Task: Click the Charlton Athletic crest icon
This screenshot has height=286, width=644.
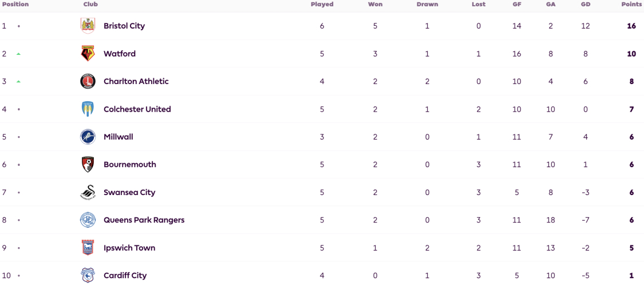Action: [x=88, y=81]
